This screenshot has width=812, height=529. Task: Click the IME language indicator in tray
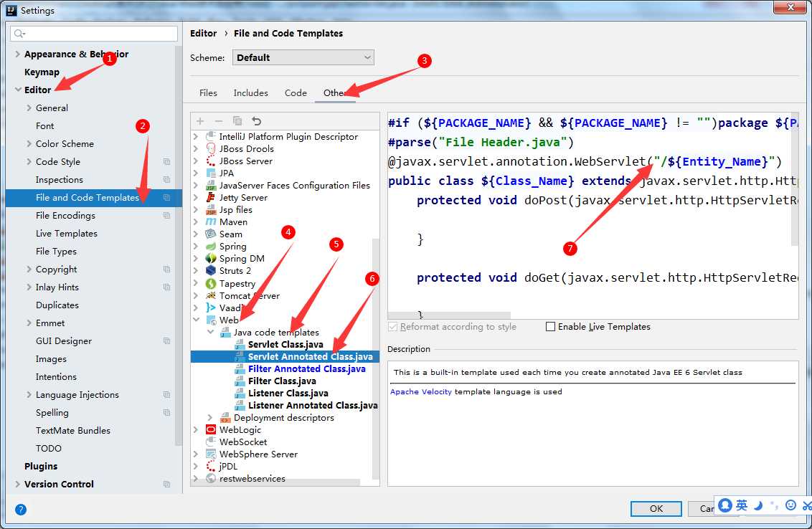(x=742, y=505)
